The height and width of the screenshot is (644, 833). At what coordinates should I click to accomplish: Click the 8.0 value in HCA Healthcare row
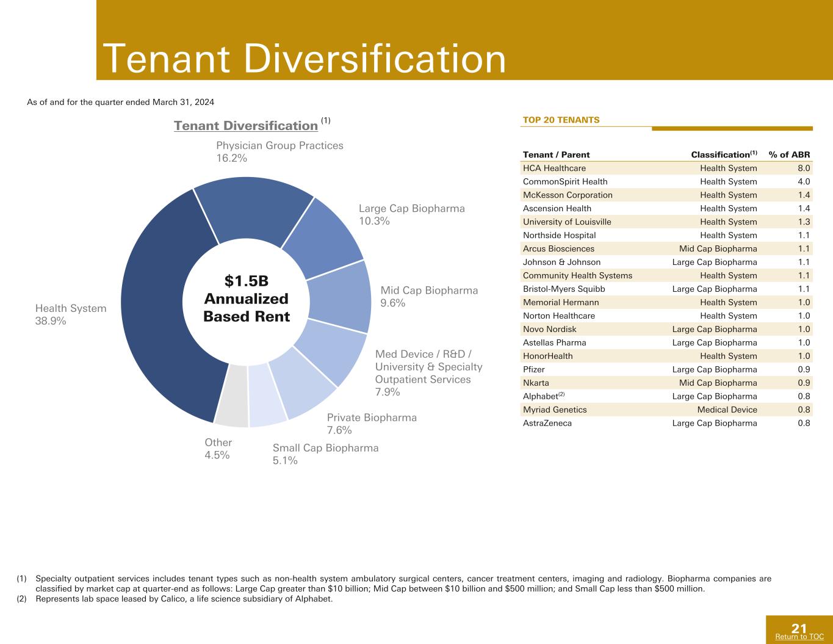pos(804,168)
